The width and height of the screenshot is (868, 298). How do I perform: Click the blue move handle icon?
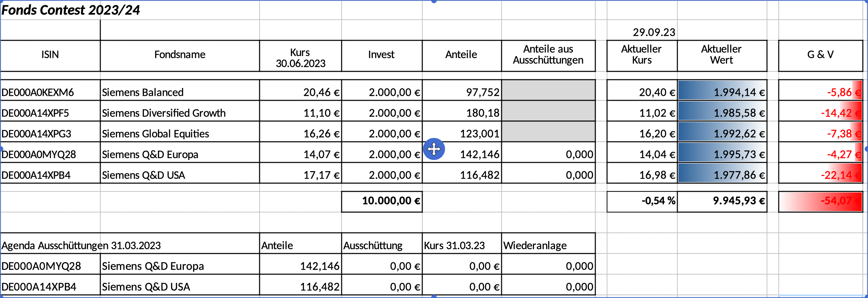434,149
